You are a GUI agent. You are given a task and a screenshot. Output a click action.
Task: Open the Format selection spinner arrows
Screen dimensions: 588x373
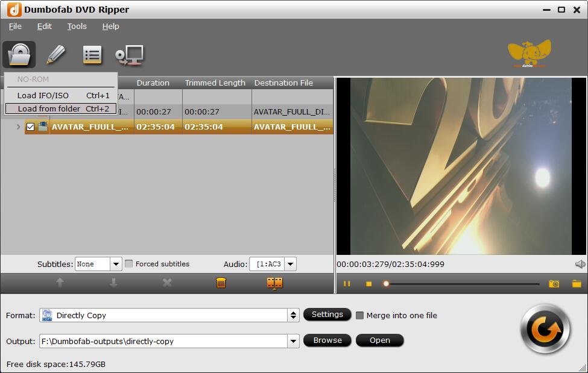[x=293, y=315]
